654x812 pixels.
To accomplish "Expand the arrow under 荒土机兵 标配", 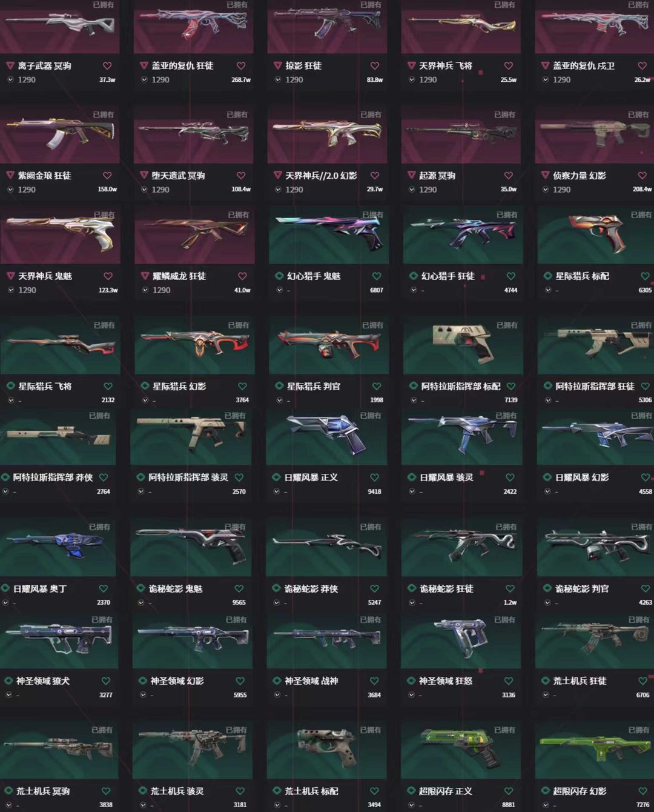I will [x=277, y=805].
